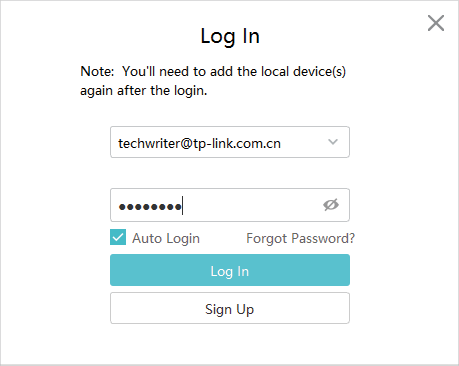Select the techwriter@tp-link.com.cn email field
459x366 pixels.
(230, 142)
